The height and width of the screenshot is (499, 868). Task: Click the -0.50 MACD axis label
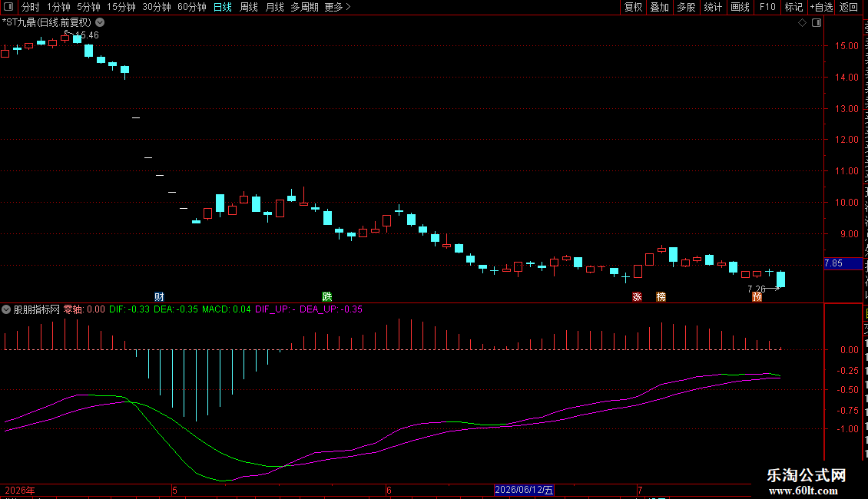[847, 391]
